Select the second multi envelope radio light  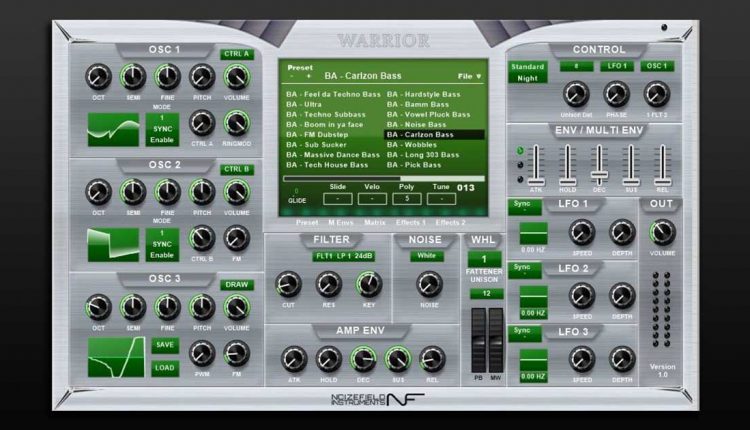(520, 165)
